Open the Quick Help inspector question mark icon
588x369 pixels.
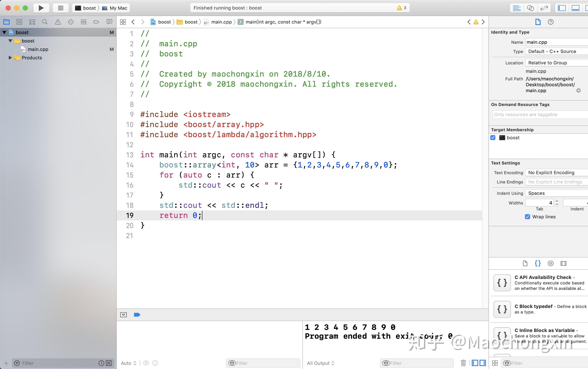(551, 22)
